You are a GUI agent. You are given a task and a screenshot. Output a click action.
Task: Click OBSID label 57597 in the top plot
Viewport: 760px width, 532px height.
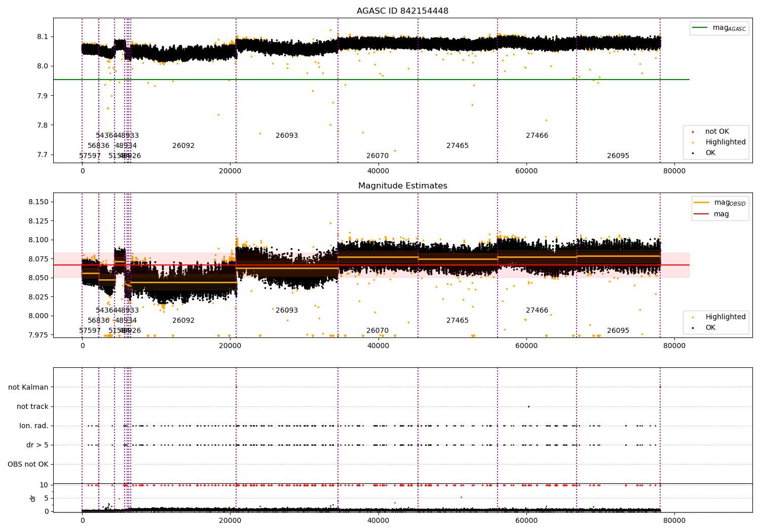pyautogui.click(x=90, y=156)
